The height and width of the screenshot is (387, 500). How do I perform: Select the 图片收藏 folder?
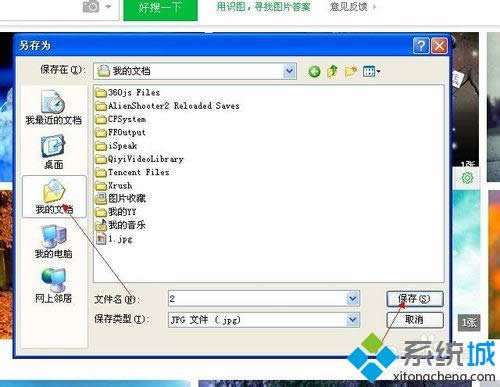tap(121, 199)
